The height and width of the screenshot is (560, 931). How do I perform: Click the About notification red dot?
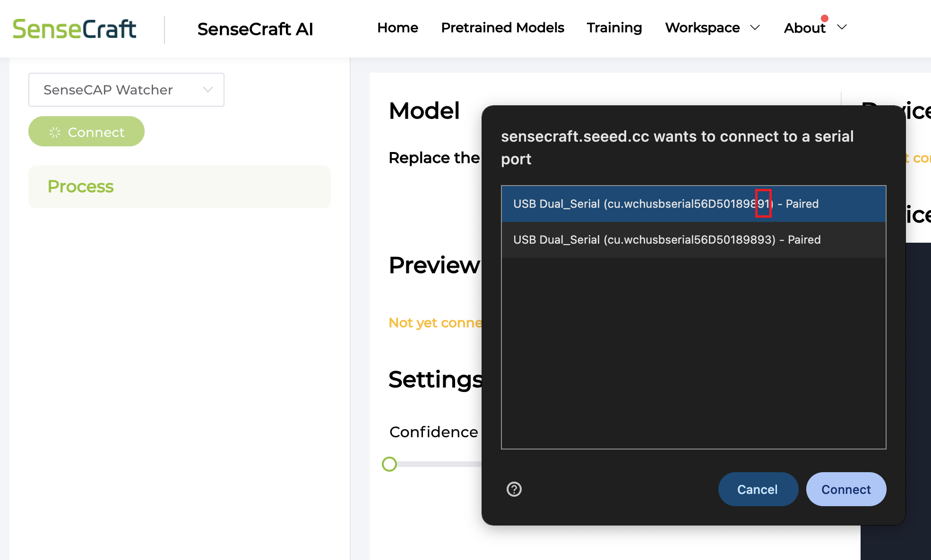825,18
